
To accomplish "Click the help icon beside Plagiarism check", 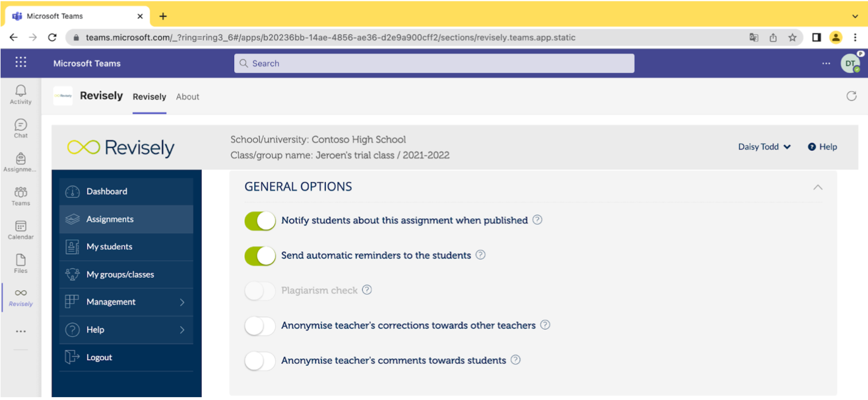I will tap(367, 290).
